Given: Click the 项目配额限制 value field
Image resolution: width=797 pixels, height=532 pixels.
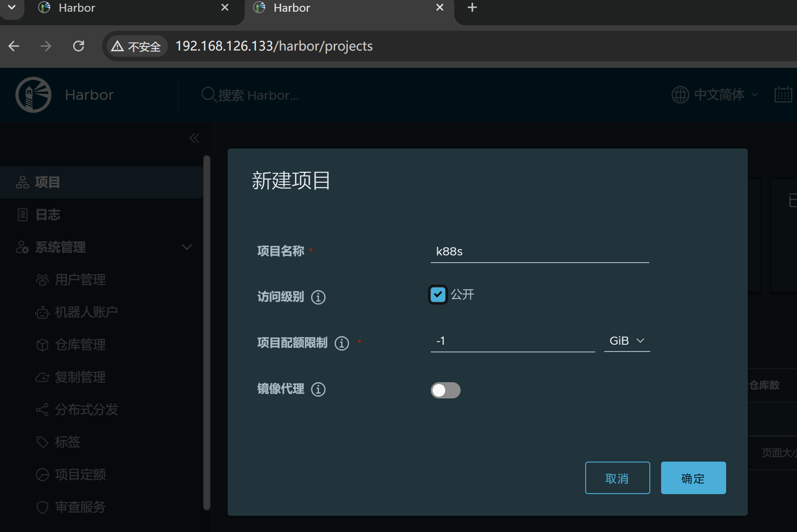Looking at the screenshot, I should (x=513, y=341).
